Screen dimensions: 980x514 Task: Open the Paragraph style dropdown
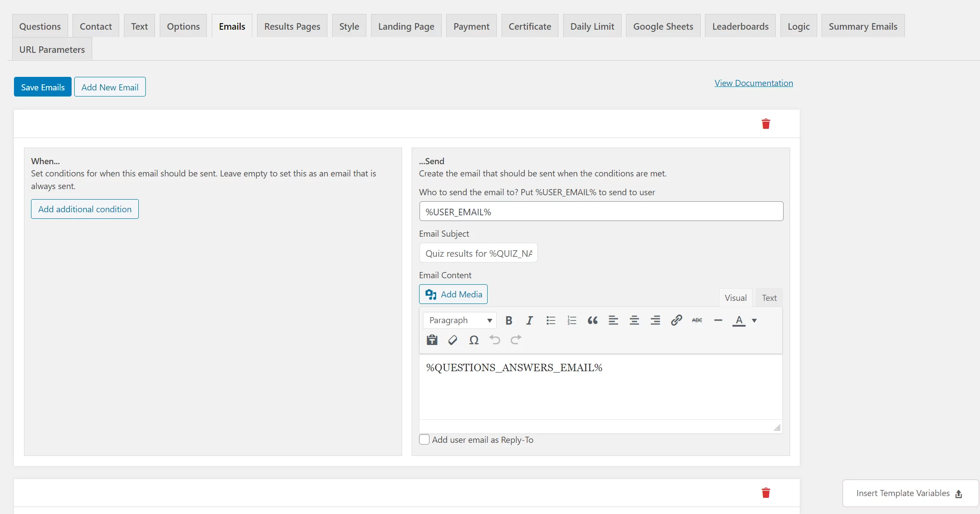pyautogui.click(x=459, y=320)
